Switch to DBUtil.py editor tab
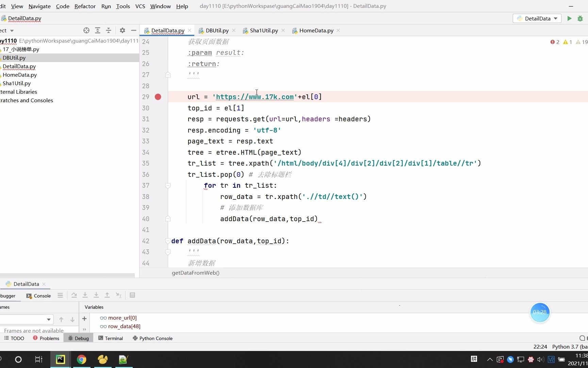This screenshot has width=588, height=368. coord(217,30)
